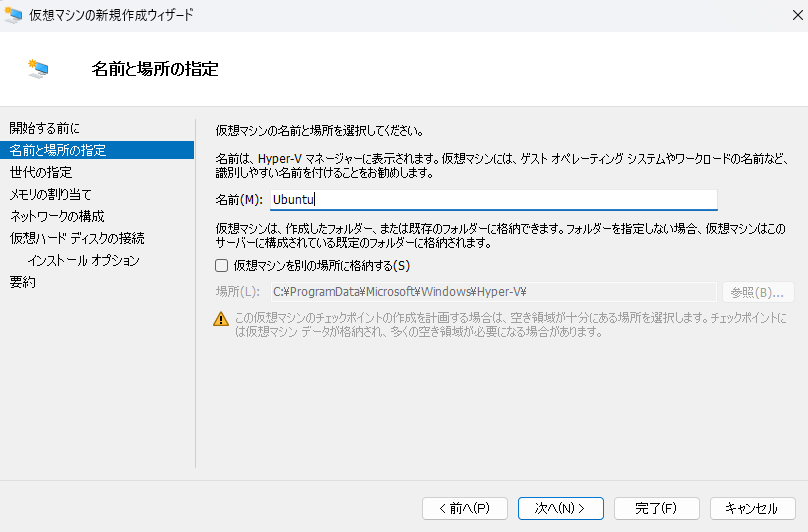This screenshot has height=532, width=808.
Task: Click the 場所 path field
Action: 493,292
